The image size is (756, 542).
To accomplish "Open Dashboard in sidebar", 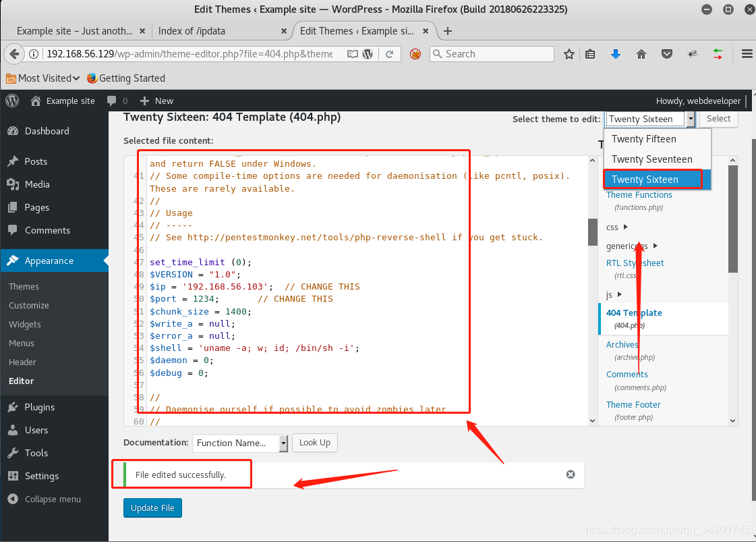I will [55, 131].
